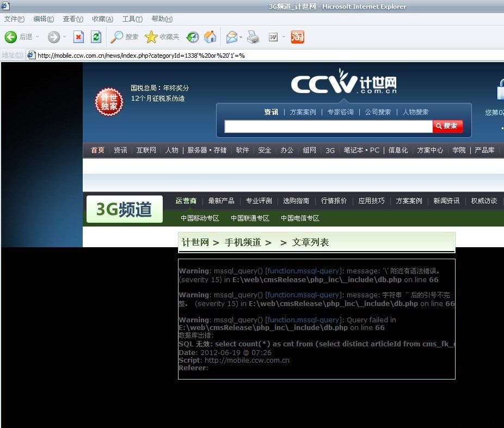The height and width of the screenshot is (428, 504).
Task: Open the 方案中心 navigation link
Action: [x=430, y=150]
